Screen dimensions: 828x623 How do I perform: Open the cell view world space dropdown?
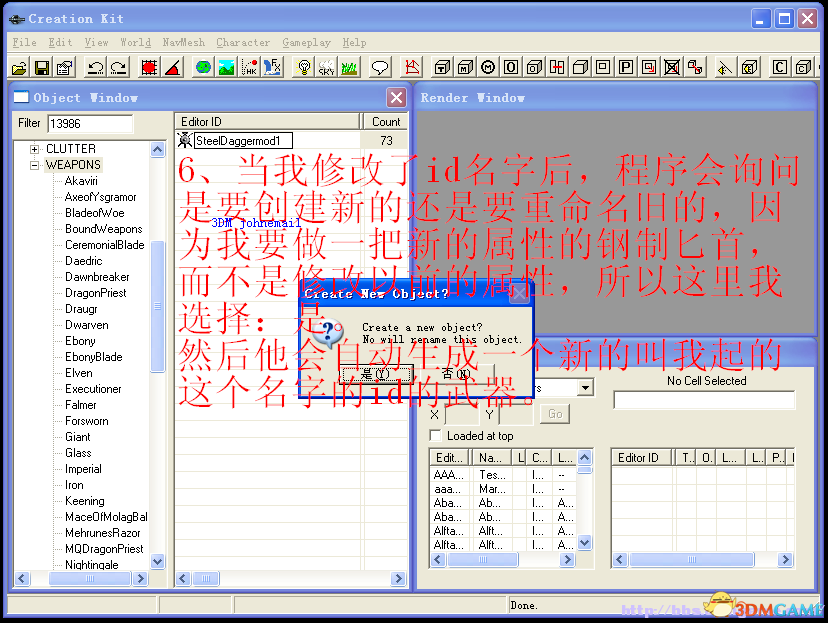[x=584, y=388]
